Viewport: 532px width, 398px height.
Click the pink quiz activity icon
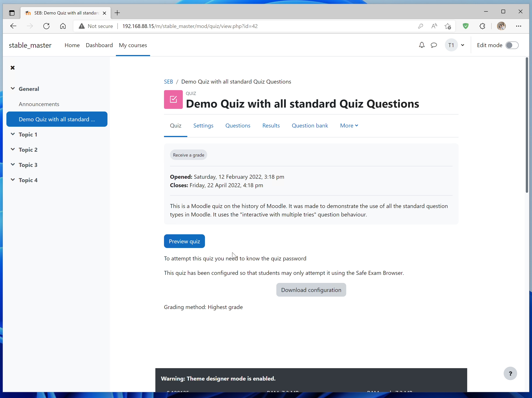click(173, 100)
